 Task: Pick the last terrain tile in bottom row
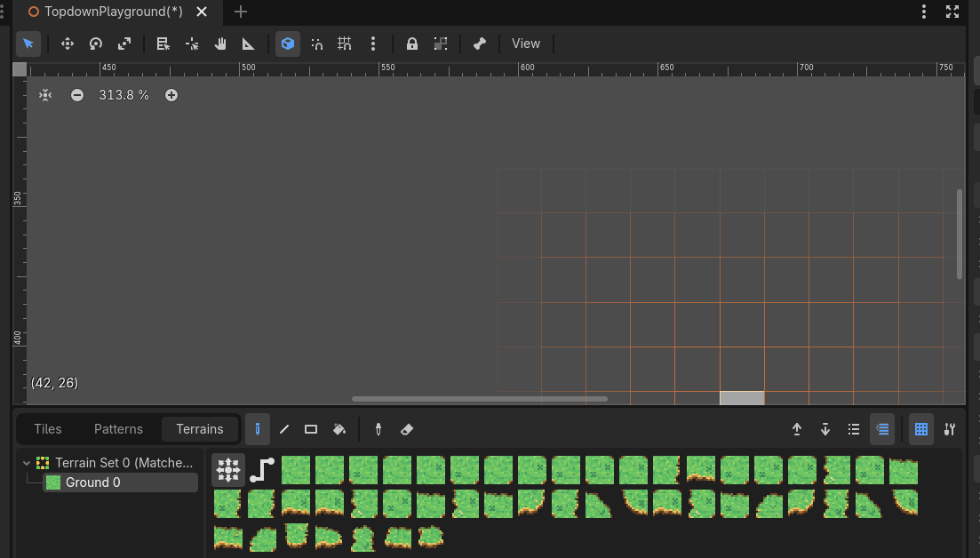point(431,537)
